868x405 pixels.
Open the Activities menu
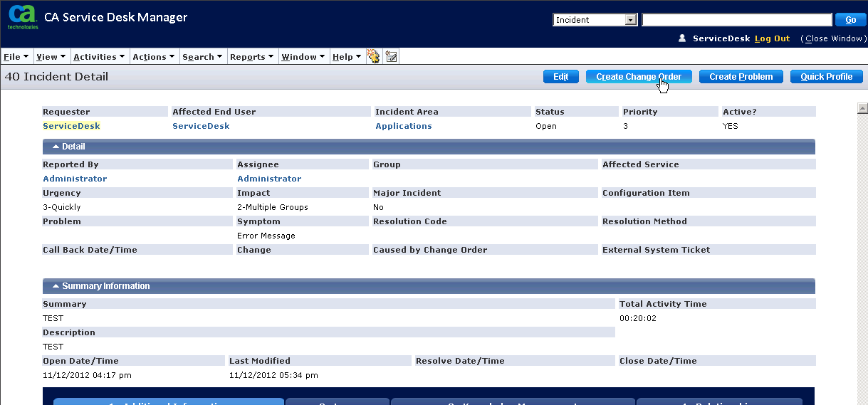(99, 57)
